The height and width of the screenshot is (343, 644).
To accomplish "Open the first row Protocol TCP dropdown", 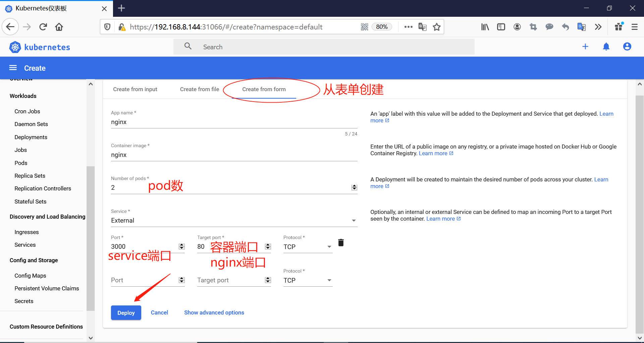I will [308, 247].
